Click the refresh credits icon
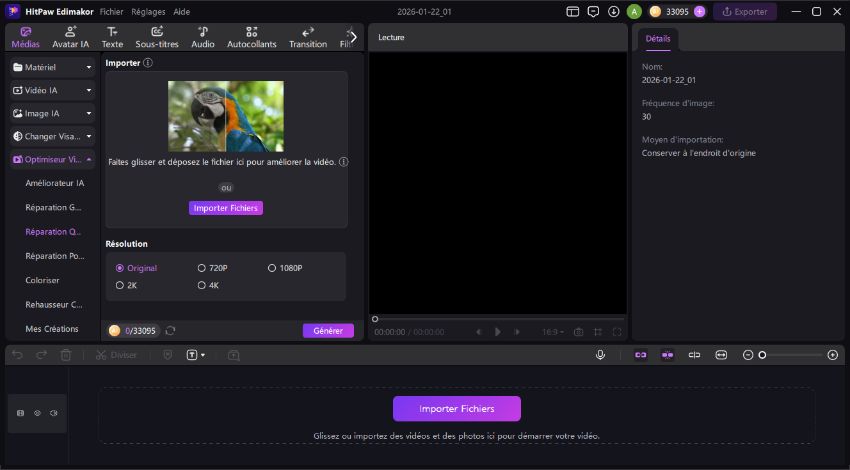The width and height of the screenshot is (850, 470). tap(170, 331)
